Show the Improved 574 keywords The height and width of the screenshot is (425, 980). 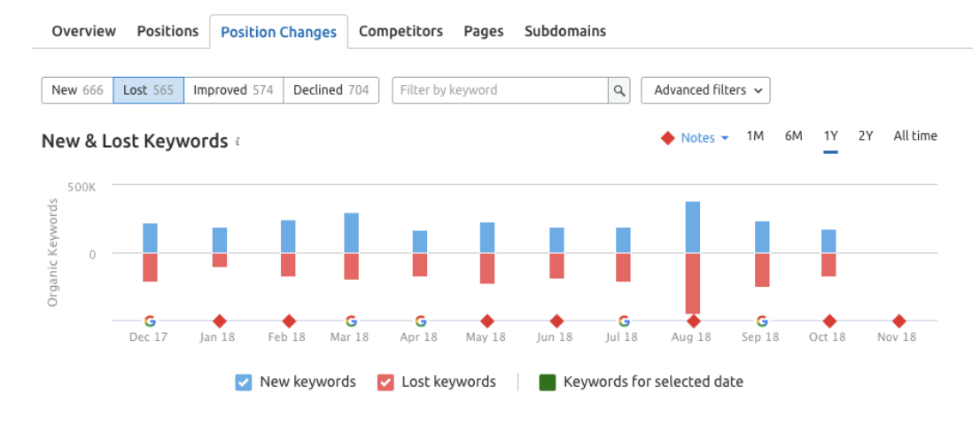[233, 90]
